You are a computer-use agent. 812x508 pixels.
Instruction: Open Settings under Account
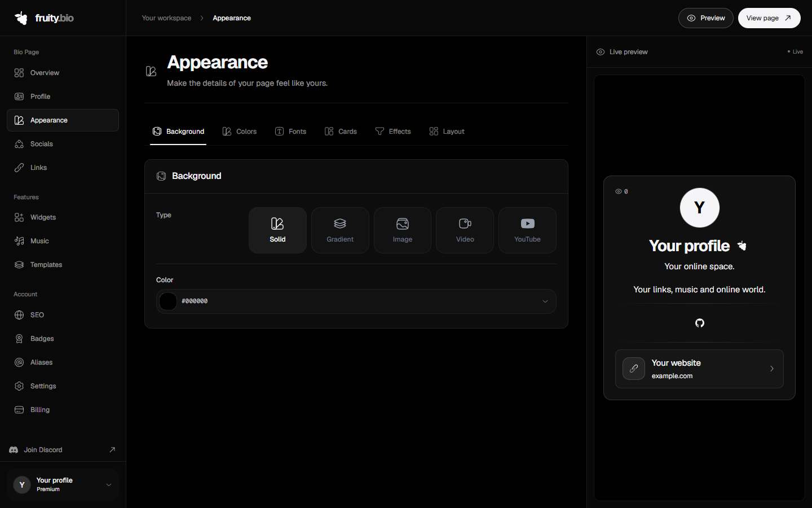[x=63, y=386]
